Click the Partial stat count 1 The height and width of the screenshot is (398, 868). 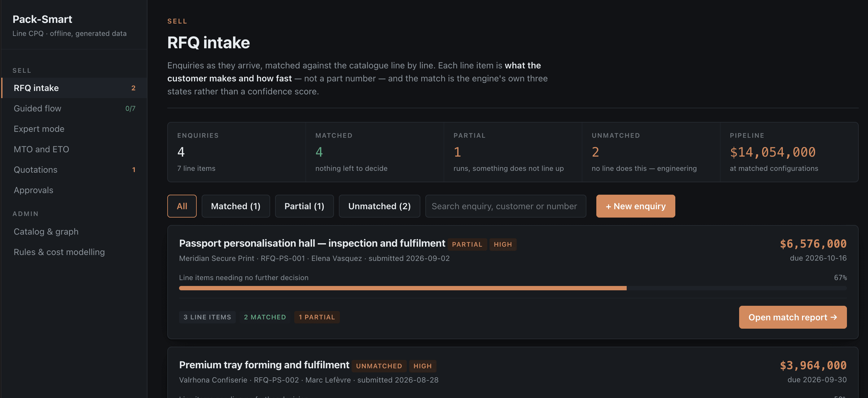tap(457, 152)
